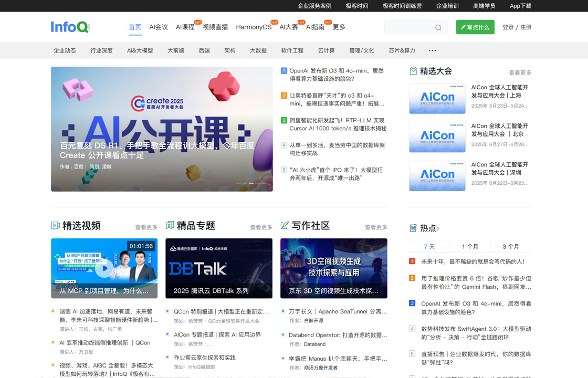The height and width of the screenshot is (378, 588).
Task: Click the InfoQ logo
Action: 70,27
